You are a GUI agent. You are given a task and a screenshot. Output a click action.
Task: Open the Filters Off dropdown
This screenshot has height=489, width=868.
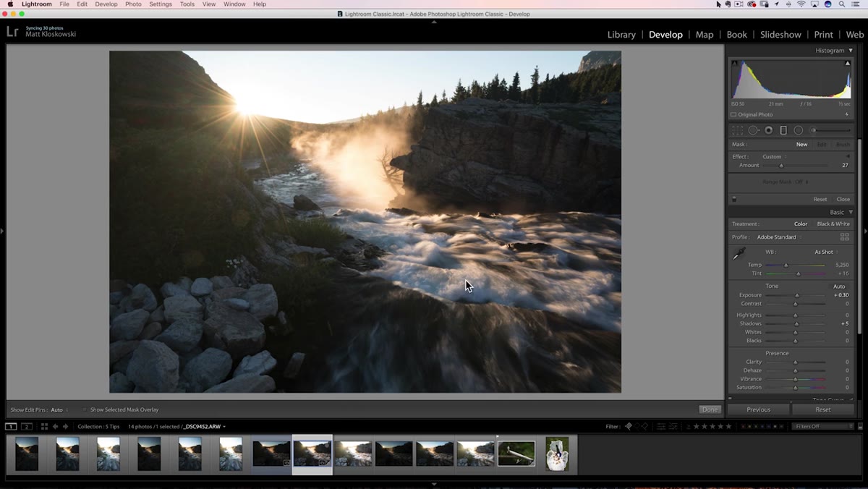point(823,427)
